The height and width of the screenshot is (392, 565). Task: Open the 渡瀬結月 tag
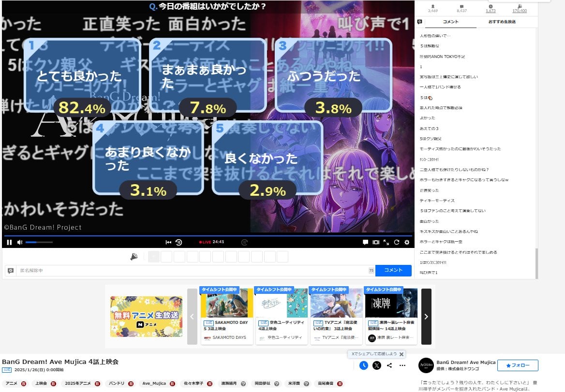tap(229, 383)
